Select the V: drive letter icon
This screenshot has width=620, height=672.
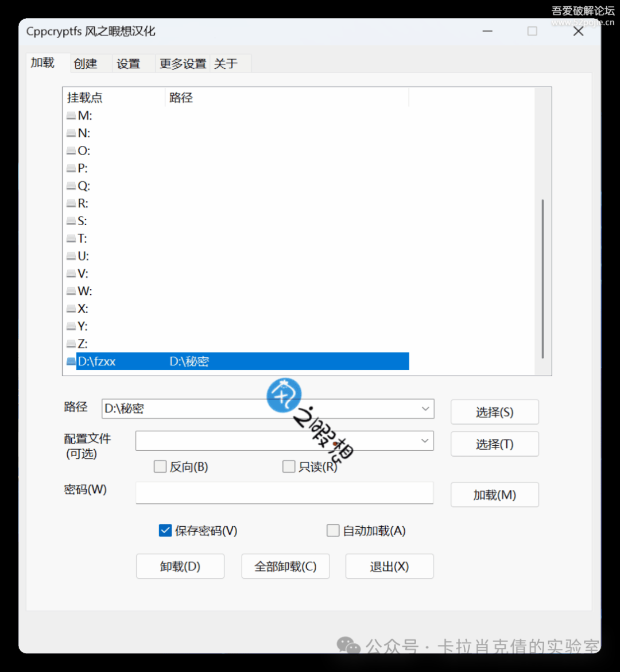click(x=71, y=274)
